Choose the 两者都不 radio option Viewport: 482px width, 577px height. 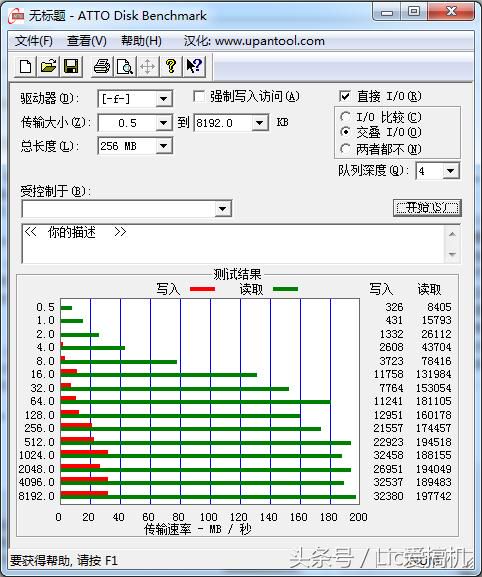345,149
